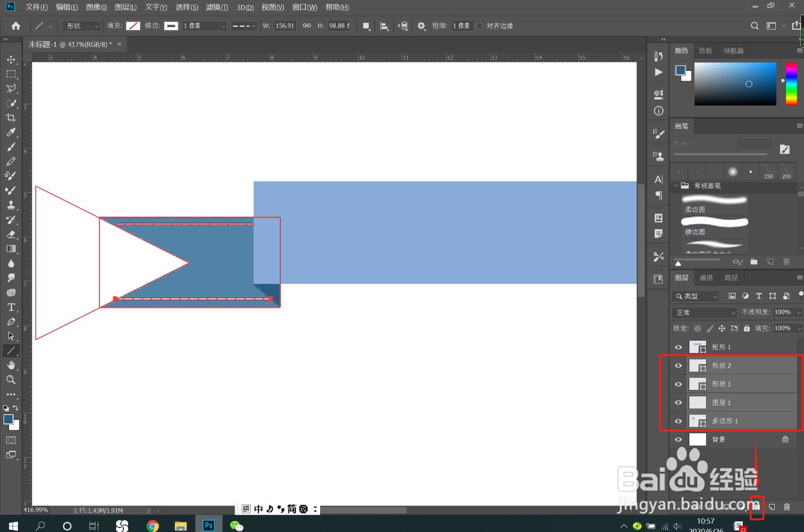
Task: Select the Gradient tool
Action: tap(11, 249)
